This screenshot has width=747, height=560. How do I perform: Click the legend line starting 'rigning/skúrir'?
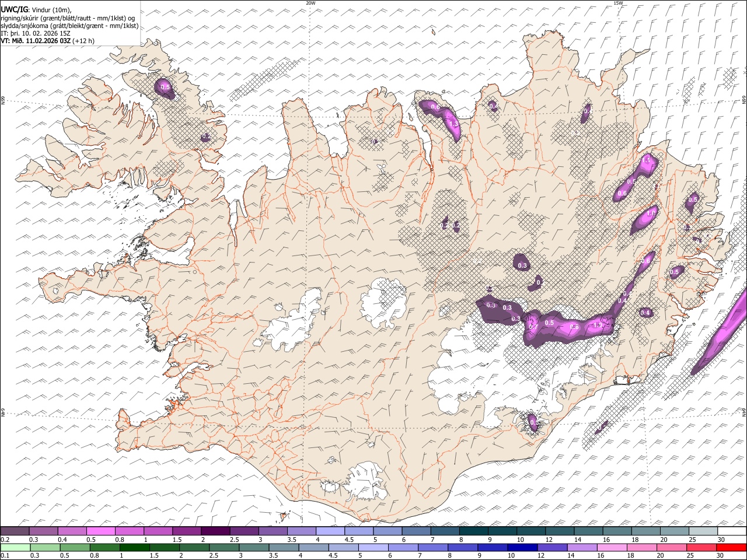point(68,18)
